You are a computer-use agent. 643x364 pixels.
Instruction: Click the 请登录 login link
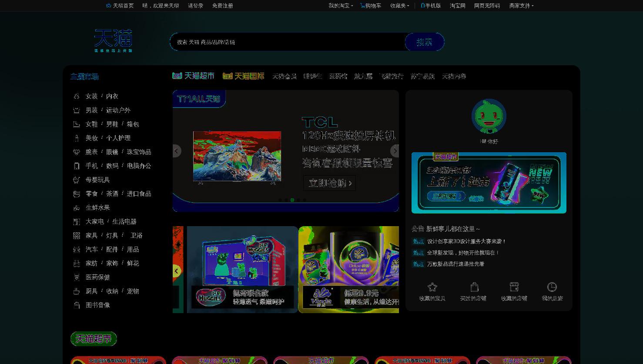[196, 6]
